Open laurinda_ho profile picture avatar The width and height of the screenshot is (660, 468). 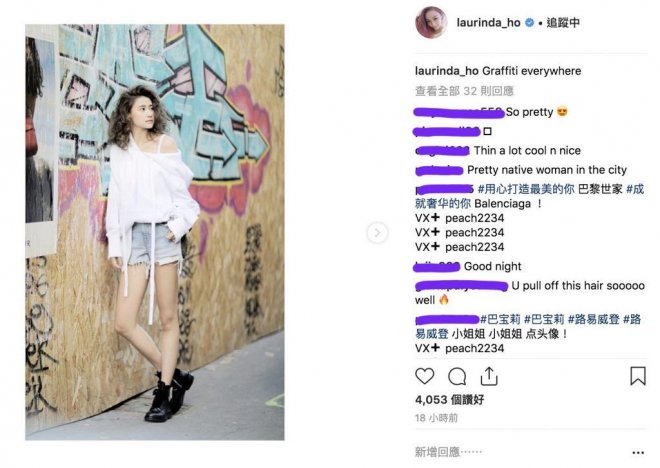click(x=431, y=22)
